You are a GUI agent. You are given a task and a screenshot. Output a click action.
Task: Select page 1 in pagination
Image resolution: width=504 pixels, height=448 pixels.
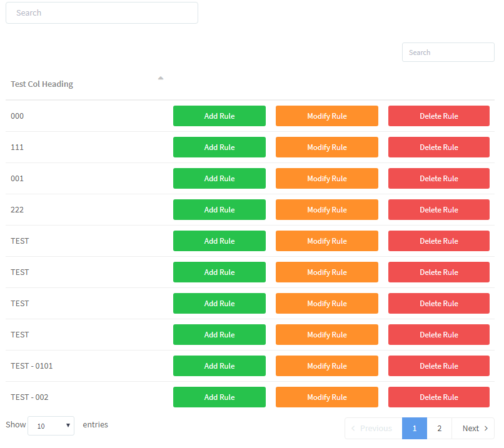[415, 429]
